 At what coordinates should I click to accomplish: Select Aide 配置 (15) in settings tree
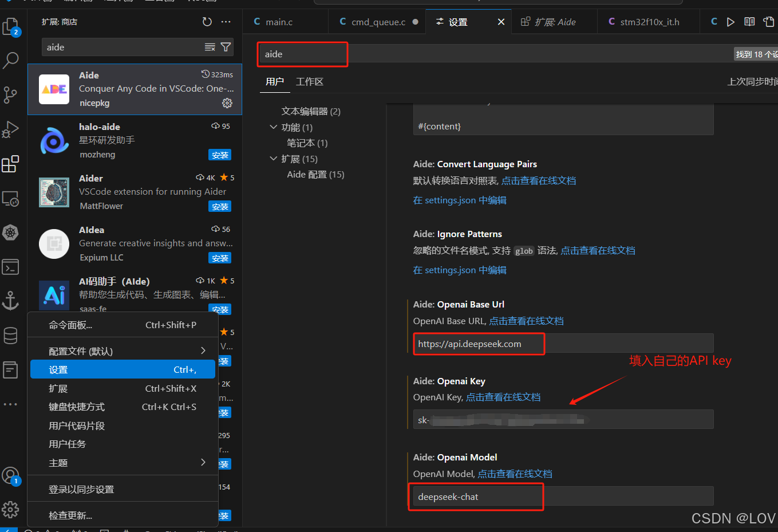[x=315, y=174]
